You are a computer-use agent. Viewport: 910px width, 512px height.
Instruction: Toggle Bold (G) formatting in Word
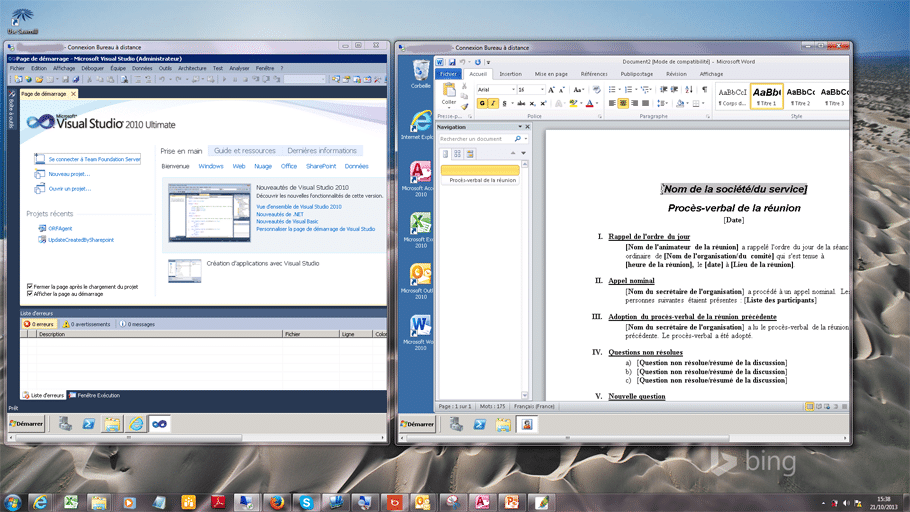coord(482,103)
